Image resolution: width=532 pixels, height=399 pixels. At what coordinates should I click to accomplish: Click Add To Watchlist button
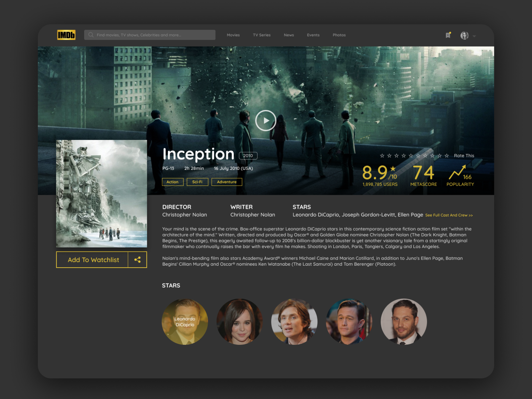tap(92, 260)
